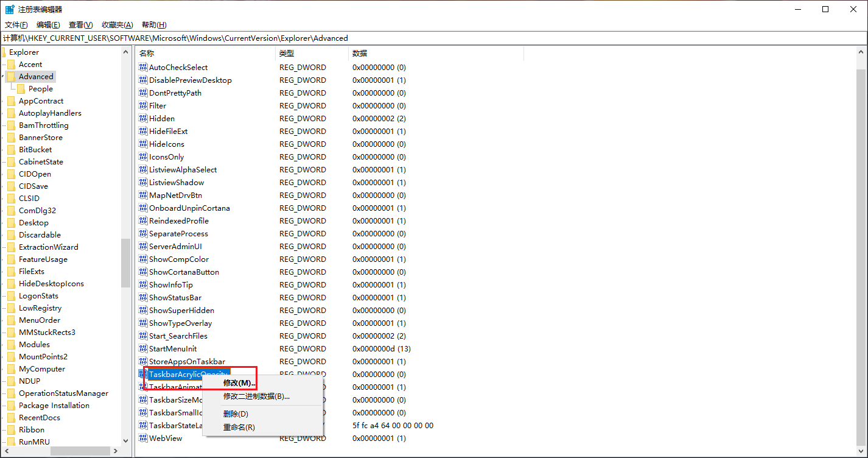
Task: Select the Accent key in the tree
Action: (30, 65)
